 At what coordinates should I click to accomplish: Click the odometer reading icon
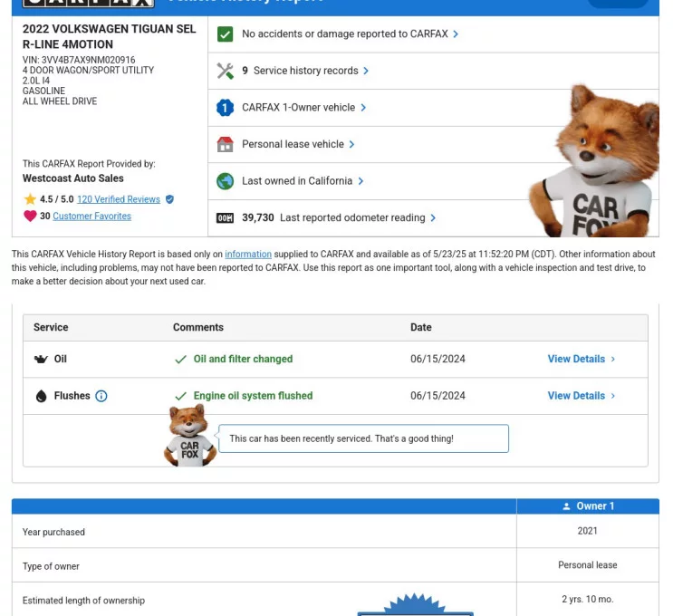226,218
